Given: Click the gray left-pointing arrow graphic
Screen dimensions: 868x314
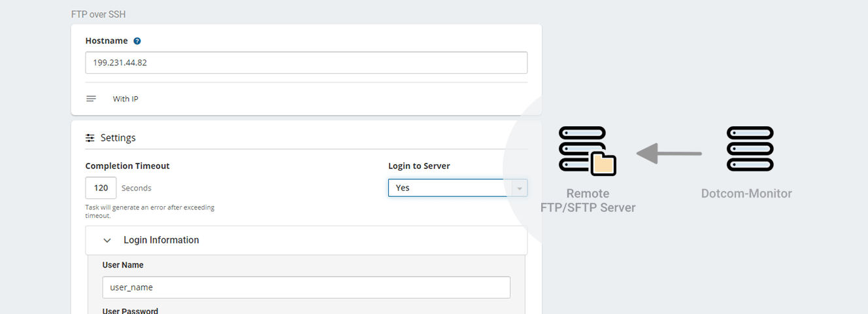Looking at the screenshot, I should 668,154.
